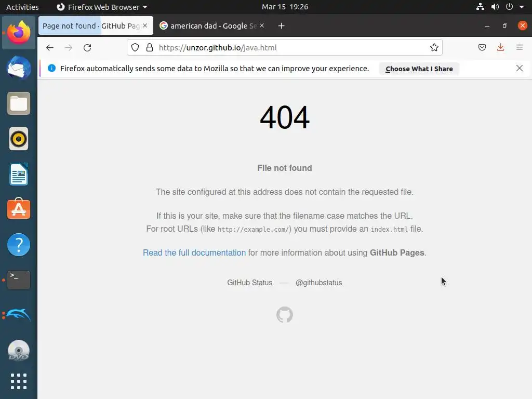Close the 'american dad' Google tab
Screen dimensions: 532x399
262,25
